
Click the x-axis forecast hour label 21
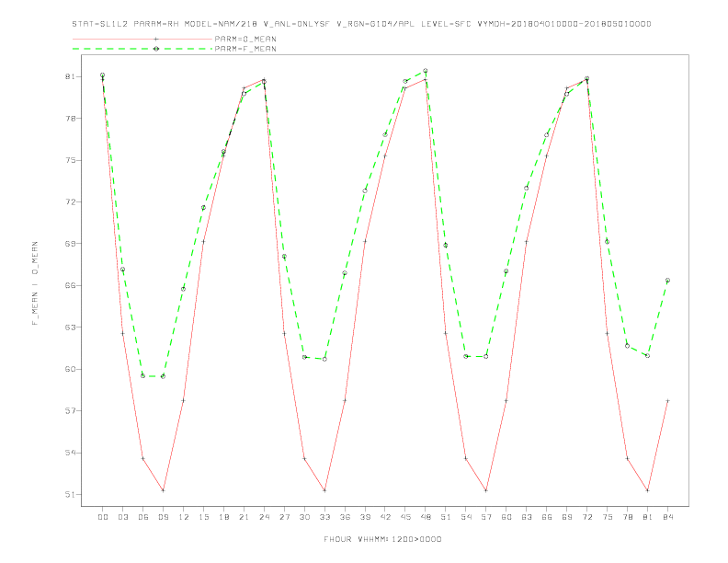click(244, 517)
